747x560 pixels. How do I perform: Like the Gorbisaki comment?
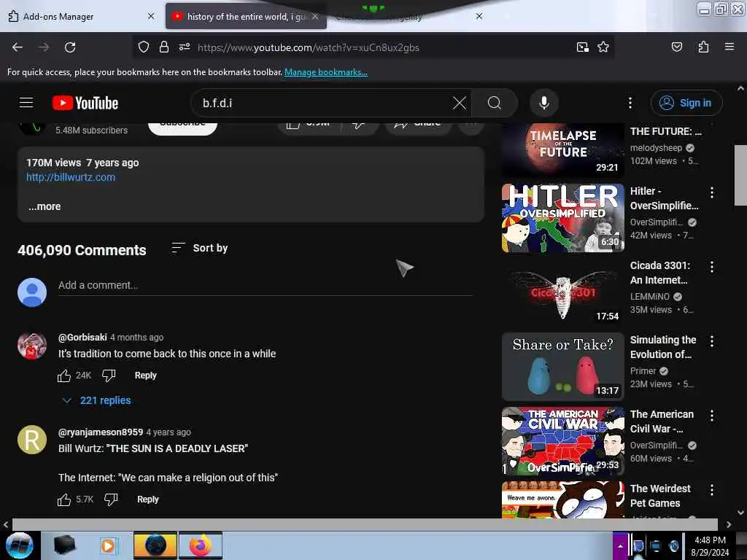pos(64,376)
